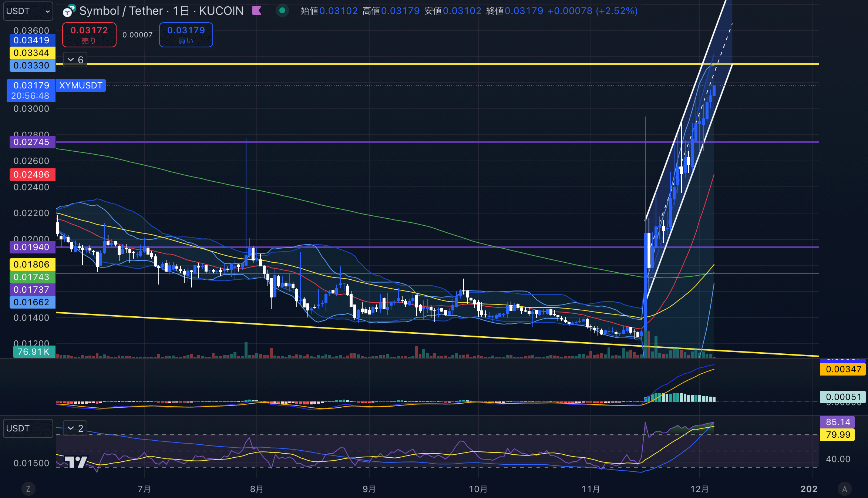Click the 9月 date label on time axis
868x498 pixels.
(x=369, y=489)
